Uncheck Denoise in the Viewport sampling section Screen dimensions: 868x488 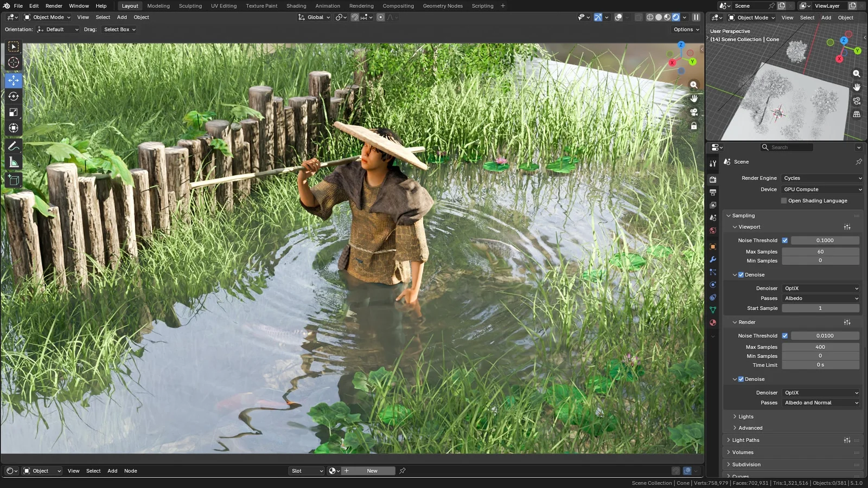click(741, 274)
